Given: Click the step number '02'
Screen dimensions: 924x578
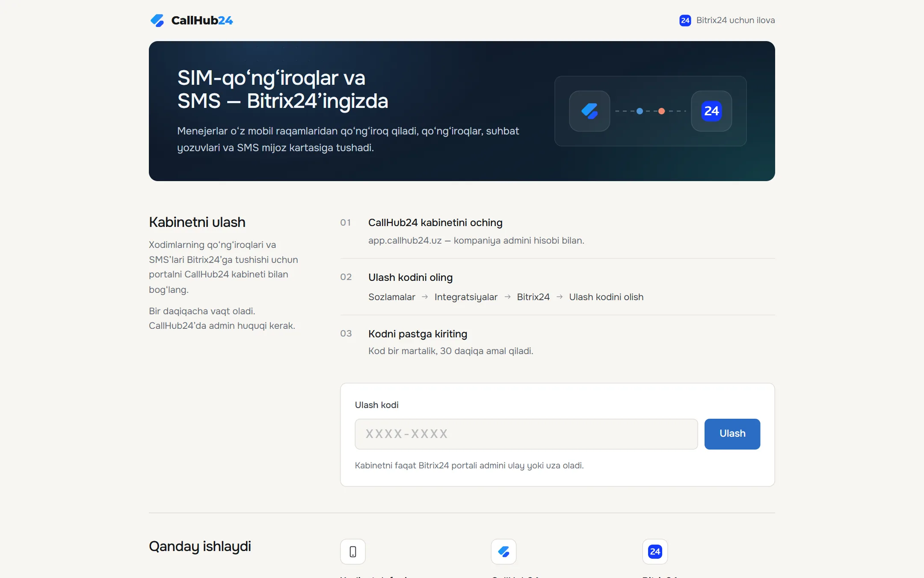Looking at the screenshot, I should [x=346, y=277].
